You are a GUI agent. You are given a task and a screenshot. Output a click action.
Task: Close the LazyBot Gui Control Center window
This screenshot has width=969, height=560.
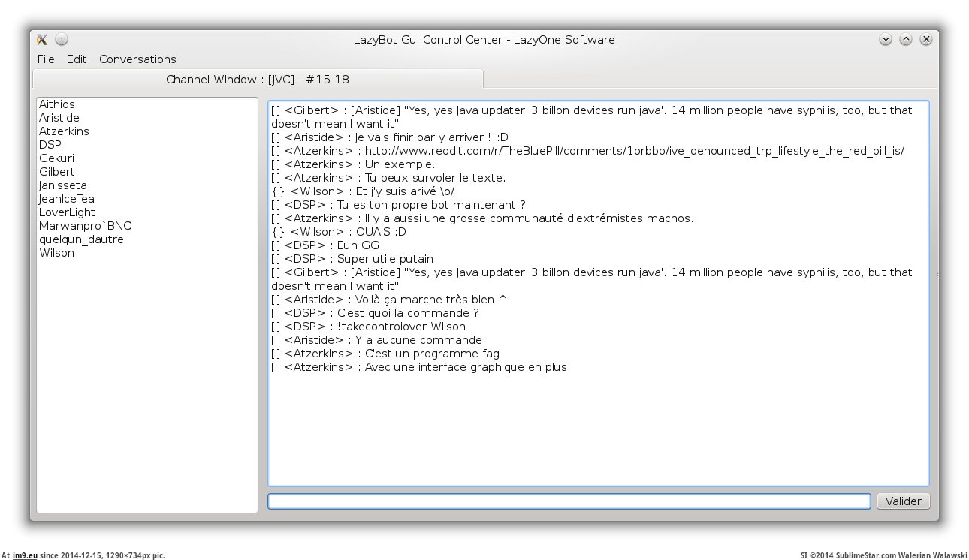coord(926,39)
